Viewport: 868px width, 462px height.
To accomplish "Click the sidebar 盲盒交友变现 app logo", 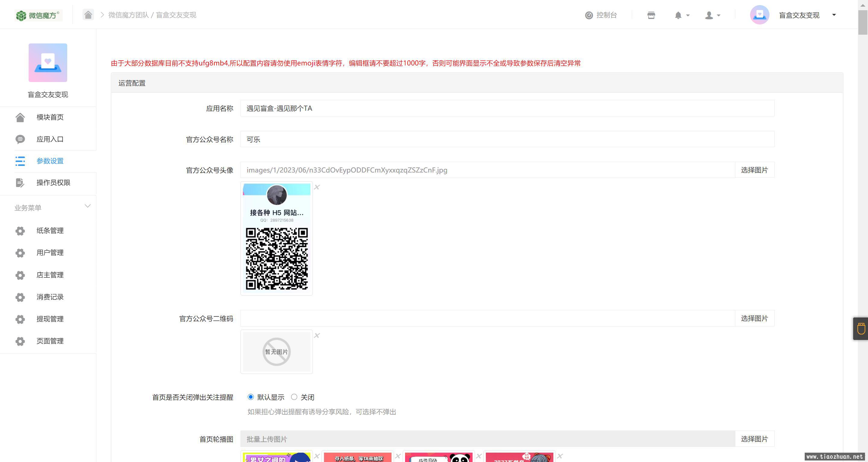I will [x=48, y=62].
